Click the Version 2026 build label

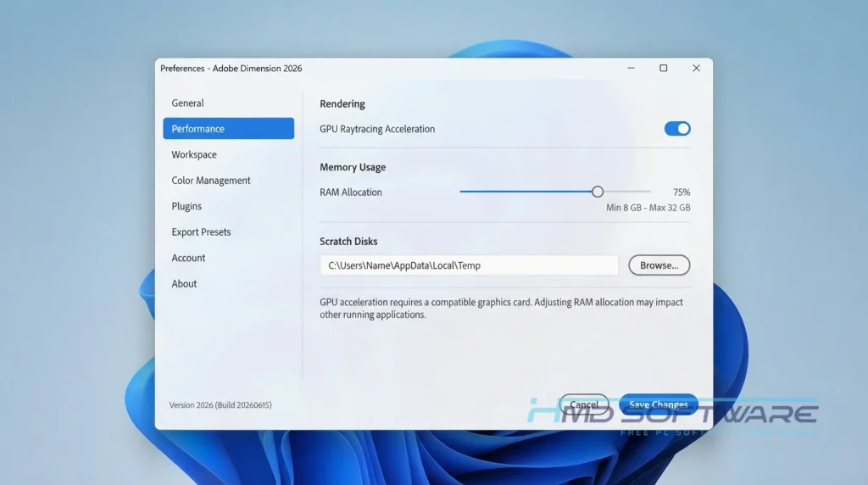[220, 404]
